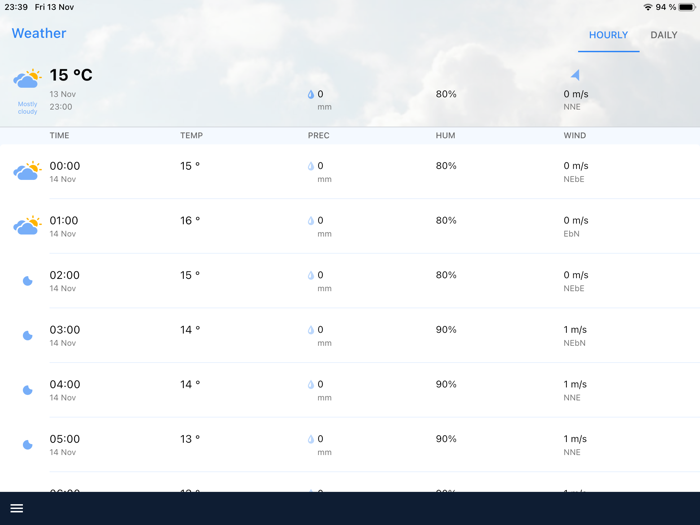The width and height of the screenshot is (700, 525).
Task: Click the moon icon for 03:00
Action: (28, 335)
